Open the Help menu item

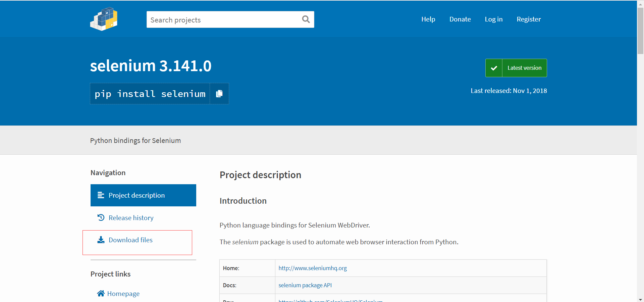[428, 19]
